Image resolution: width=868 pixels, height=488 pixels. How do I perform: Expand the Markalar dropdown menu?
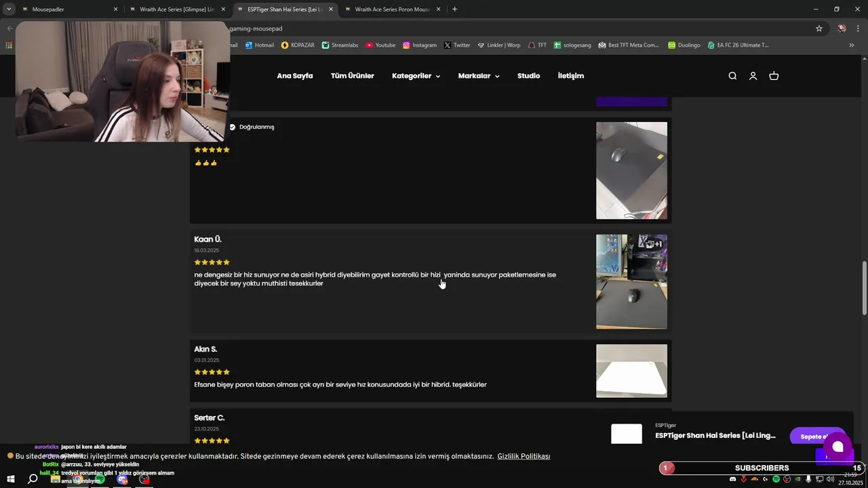click(x=479, y=76)
